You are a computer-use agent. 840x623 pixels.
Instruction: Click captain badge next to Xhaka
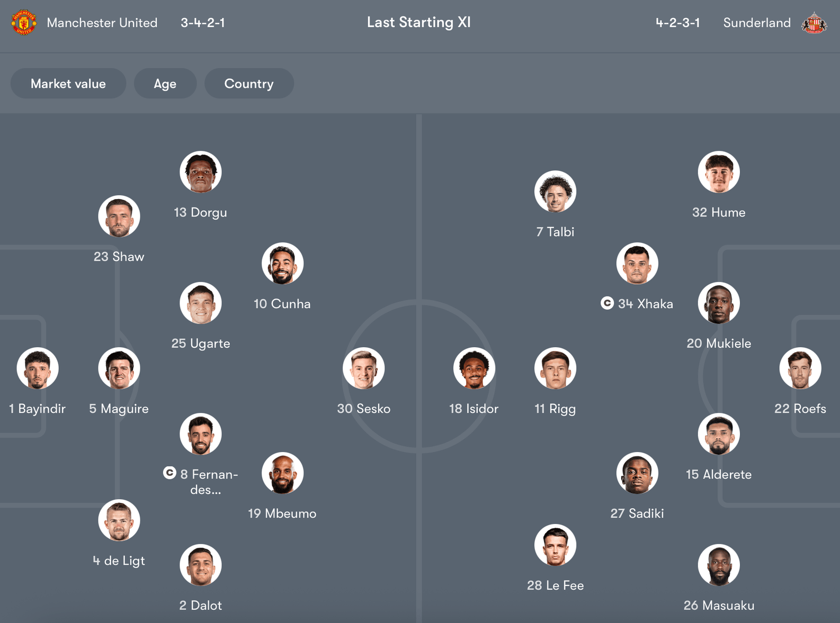(607, 303)
